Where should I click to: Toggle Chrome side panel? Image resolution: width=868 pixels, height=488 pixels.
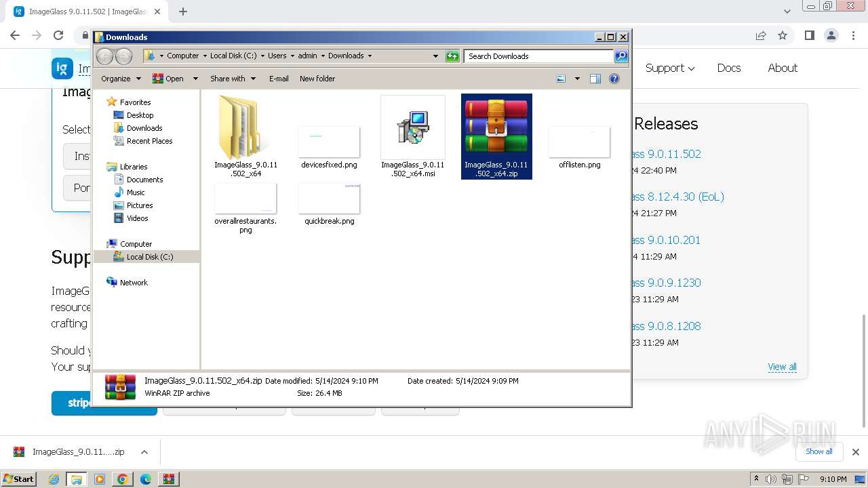pos(809,35)
